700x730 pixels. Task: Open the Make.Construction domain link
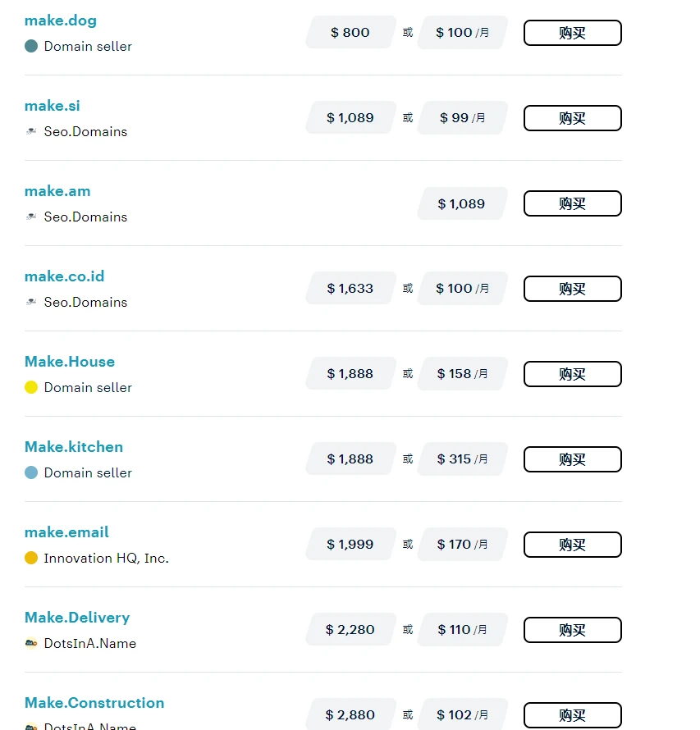pyautogui.click(x=94, y=703)
